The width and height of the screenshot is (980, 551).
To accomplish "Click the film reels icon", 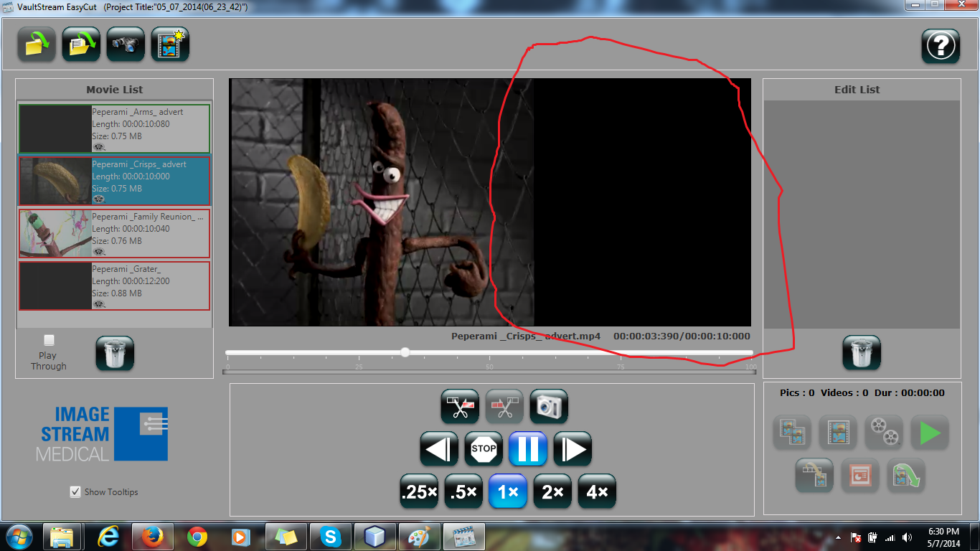I will tap(884, 433).
